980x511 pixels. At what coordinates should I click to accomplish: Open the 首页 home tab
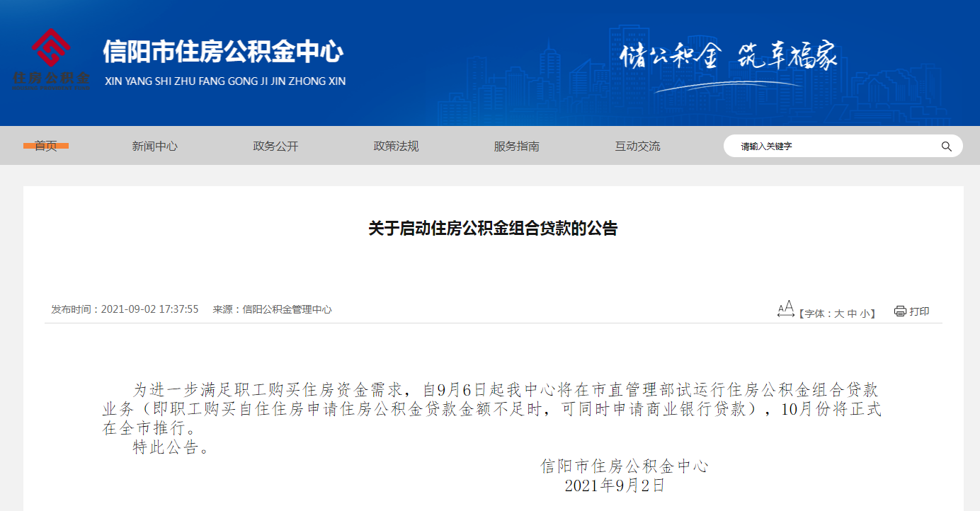(x=46, y=146)
